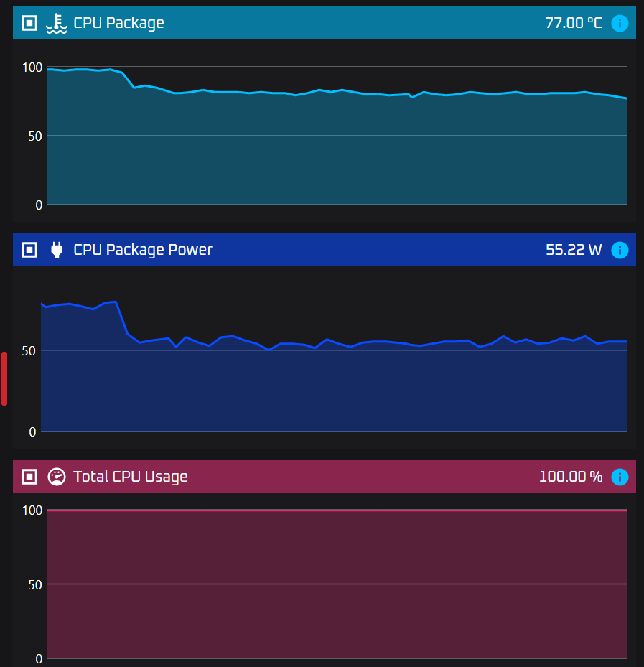Click the thermometer icon in CPU Package header
Screen dimensions: 644x667
tap(56, 23)
